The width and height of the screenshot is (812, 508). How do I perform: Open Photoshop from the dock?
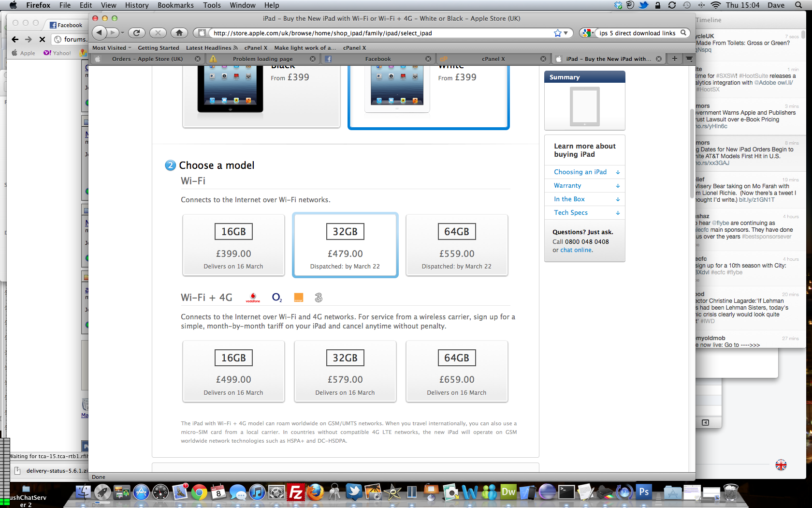click(x=644, y=492)
